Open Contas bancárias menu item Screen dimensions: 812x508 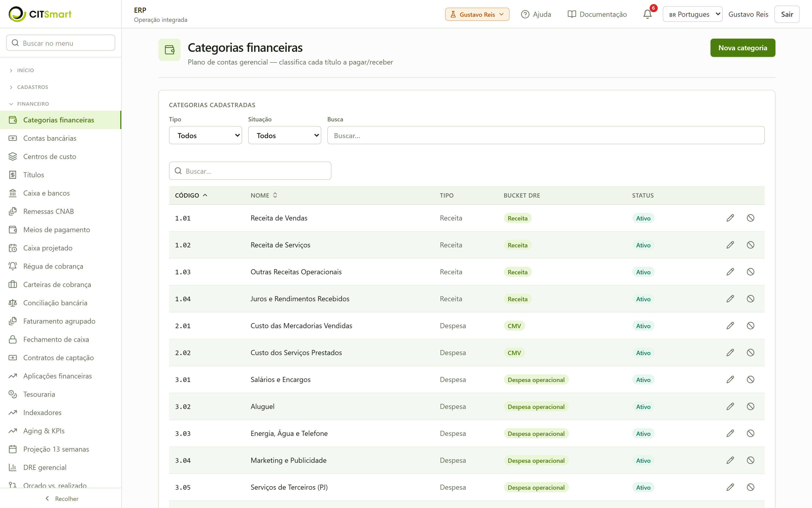(x=60, y=138)
